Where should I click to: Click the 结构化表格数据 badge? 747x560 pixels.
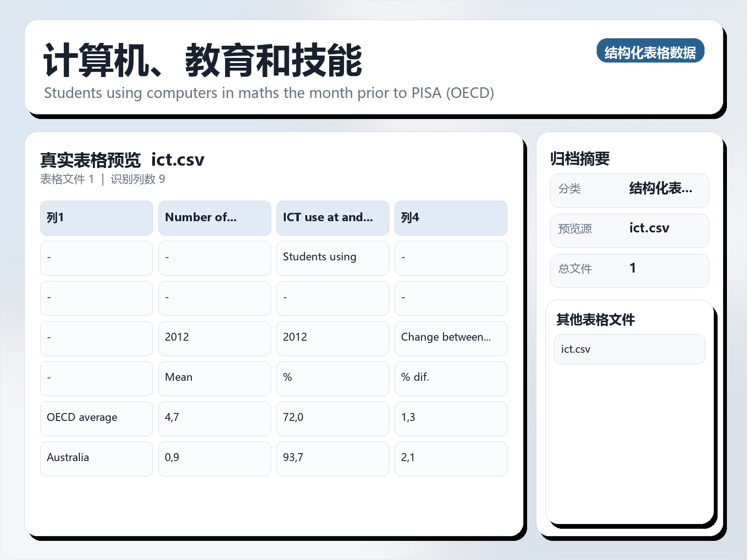click(650, 52)
